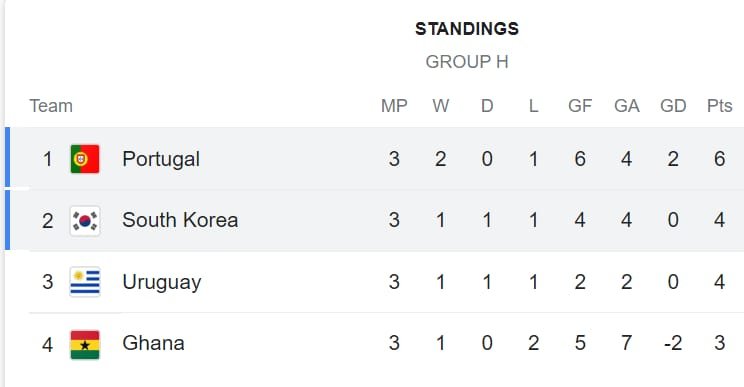744x387 pixels.
Task: Click the GF column header
Action: click(580, 106)
